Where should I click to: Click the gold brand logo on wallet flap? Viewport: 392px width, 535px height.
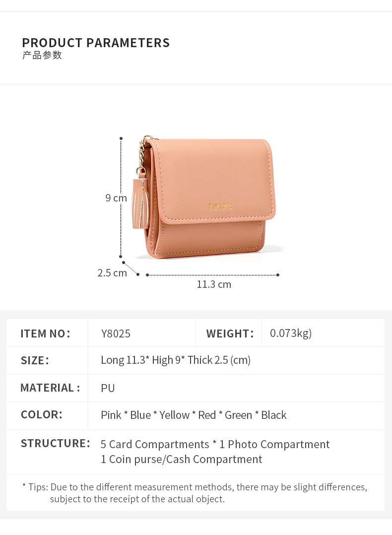pyautogui.click(x=220, y=207)
